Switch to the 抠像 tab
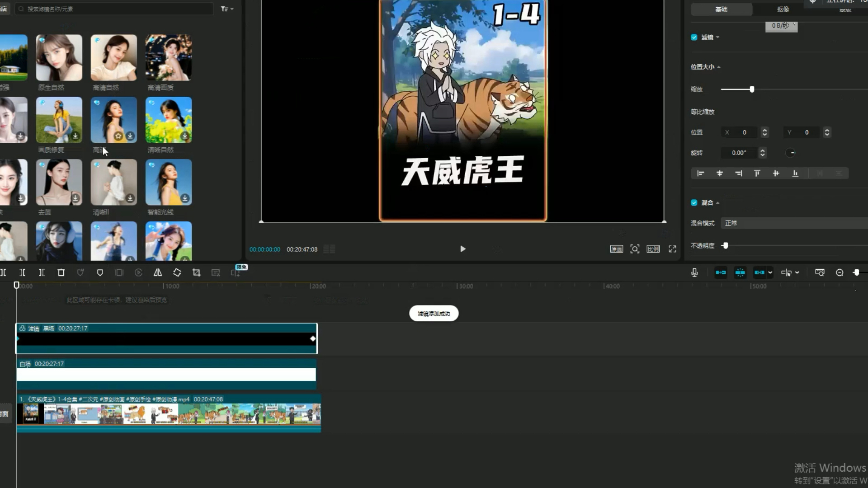The width and height of the screenshot is (868, 488). [x=783, y=9]
